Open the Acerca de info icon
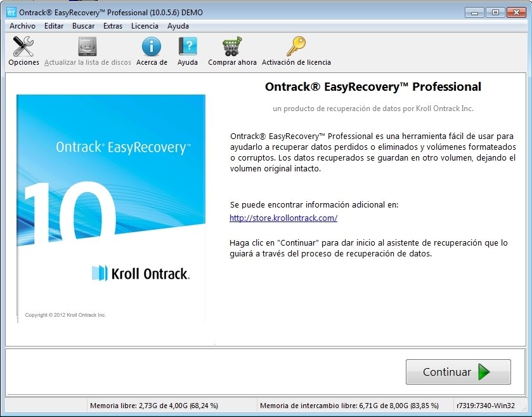The width and height of the screenshot is (532, 417). (x=152, y=46)
